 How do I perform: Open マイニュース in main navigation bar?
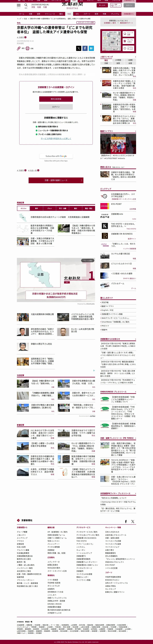(x=50, y=14)
